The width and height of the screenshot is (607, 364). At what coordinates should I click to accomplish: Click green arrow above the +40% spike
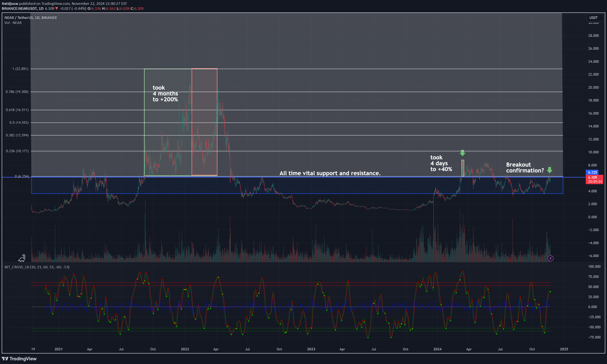coord(462,153)
